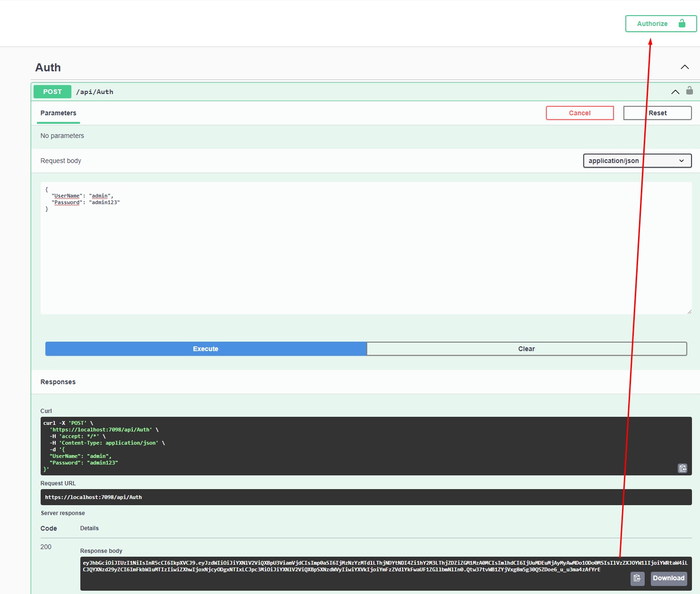Screen dimensions: 700x594
Task: Click the textarea resize handle corner
Action: click(x=689, y=311)
